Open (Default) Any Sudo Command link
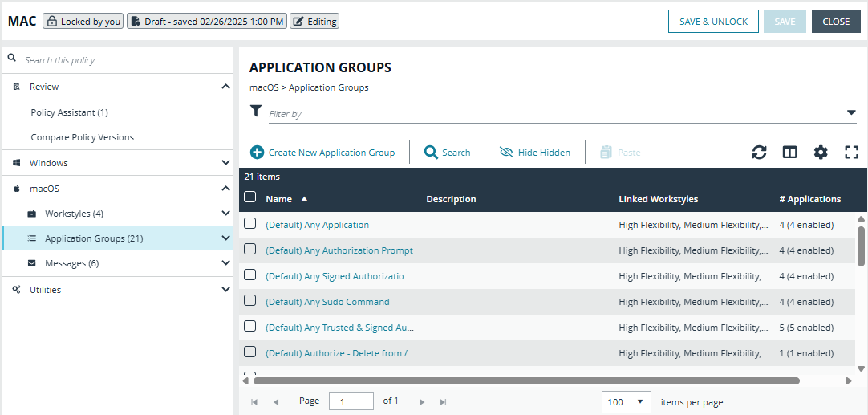Viewport: 868px width, 415px height. [328, 302]
